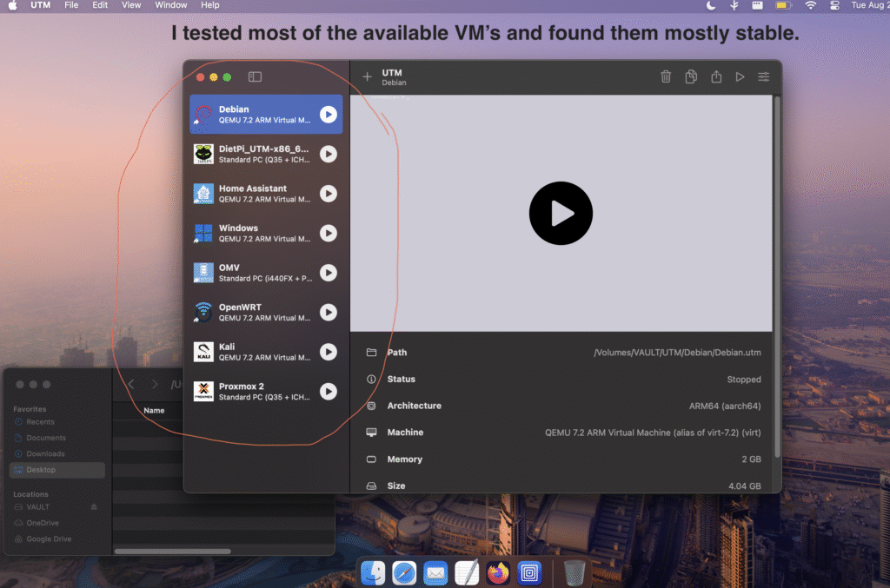Click the Focus moon icon in menu bar
This screenshot has height=588, width=890.
[711, 6]
